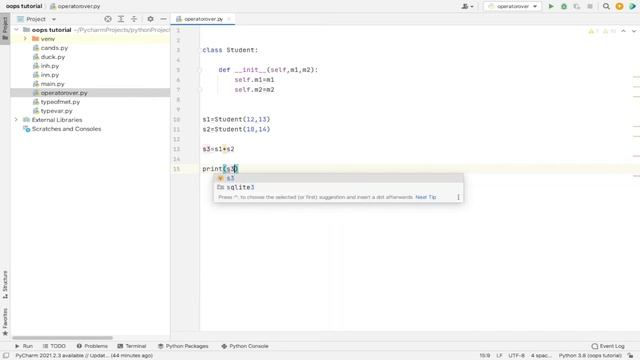Hide the Project tool window
The width and height of the screenshot is (640, 360).
point(163,19)
